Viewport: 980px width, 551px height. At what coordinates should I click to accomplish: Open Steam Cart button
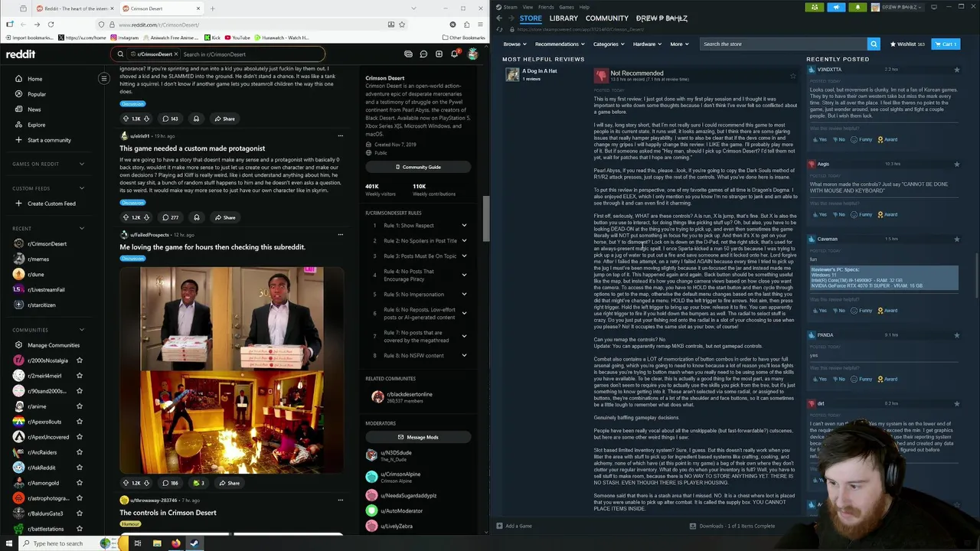click(x=946, y=44)
